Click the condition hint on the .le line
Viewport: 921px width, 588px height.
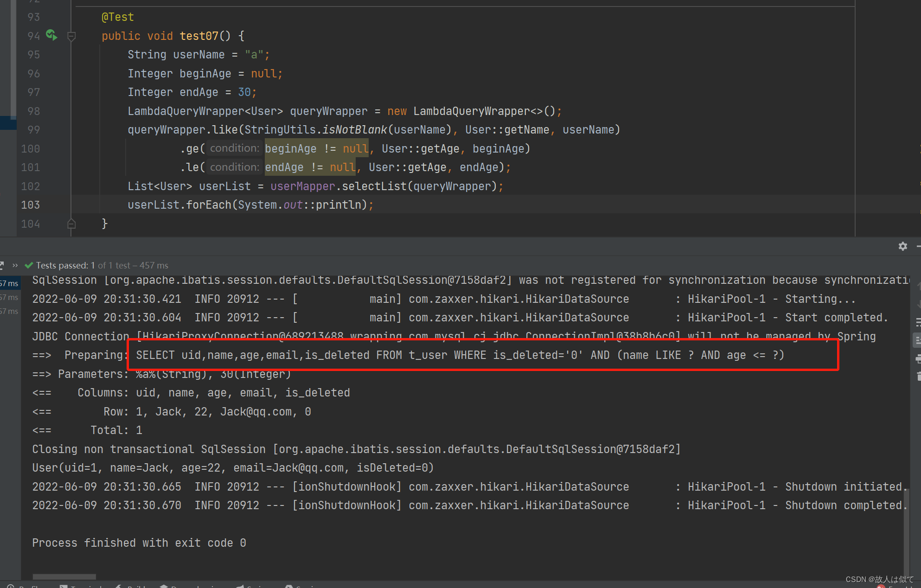[x=234, y=167]
